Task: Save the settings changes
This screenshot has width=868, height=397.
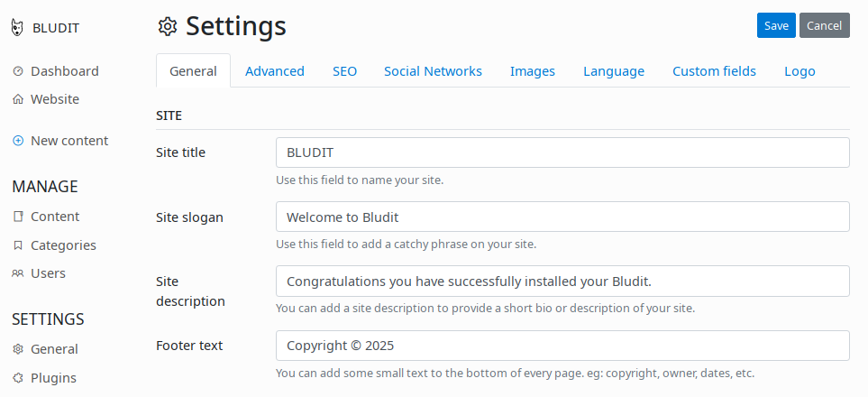Action: (x=776, y=25)
